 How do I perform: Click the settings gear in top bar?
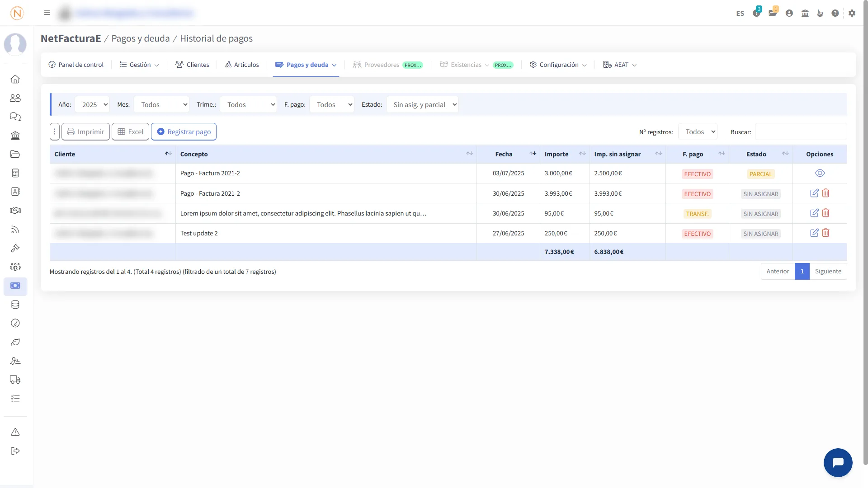(x=852, y=13)
